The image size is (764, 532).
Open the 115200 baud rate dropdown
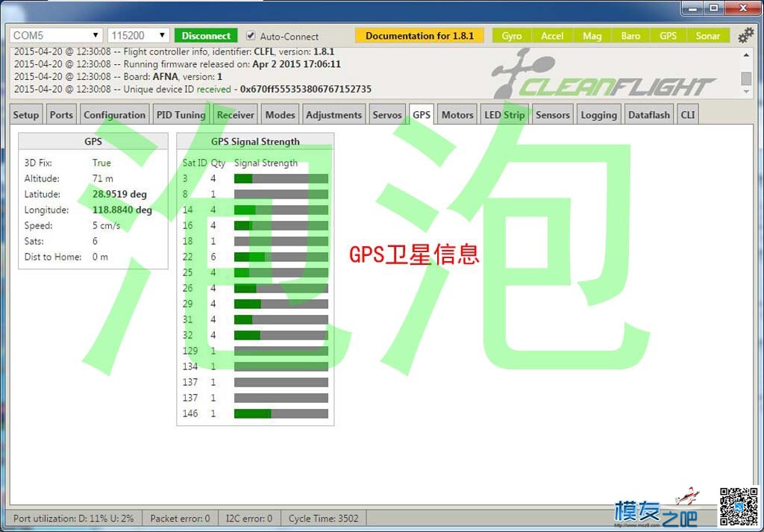coord(138,36)
